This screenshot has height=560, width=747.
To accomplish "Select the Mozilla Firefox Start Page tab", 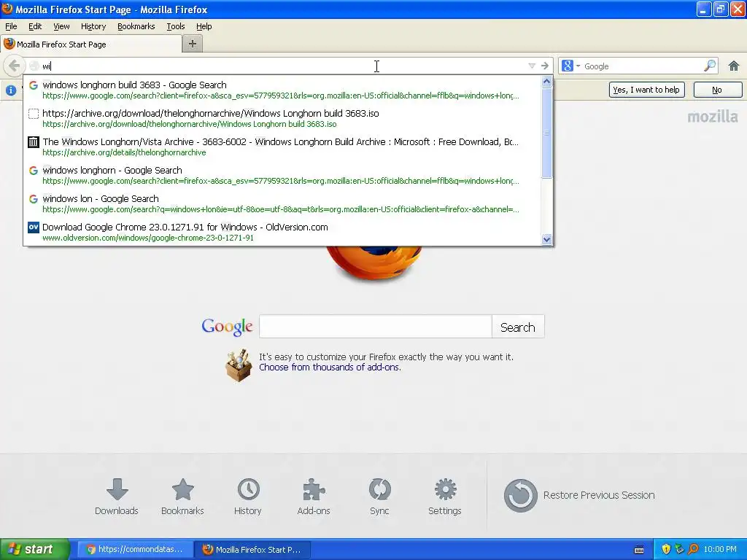I will point(91,44).
